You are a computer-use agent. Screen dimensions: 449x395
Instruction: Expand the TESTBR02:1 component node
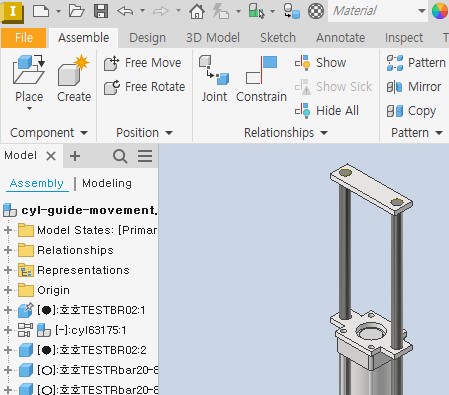[8, 310]
